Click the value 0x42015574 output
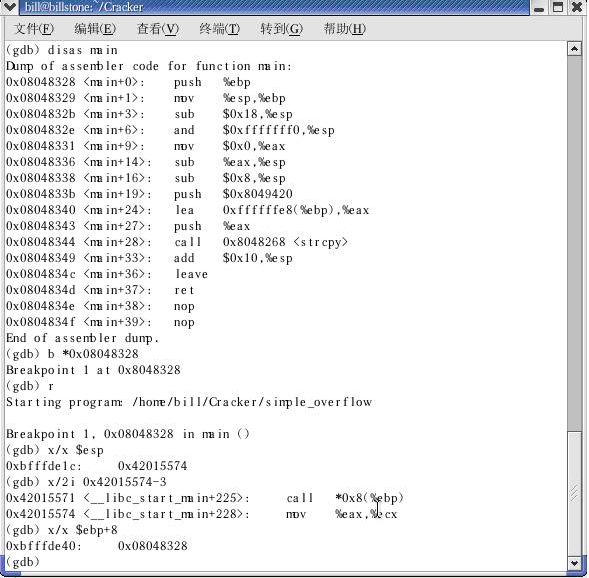Viewport: 589px width, 578px height. click(153, 466)
